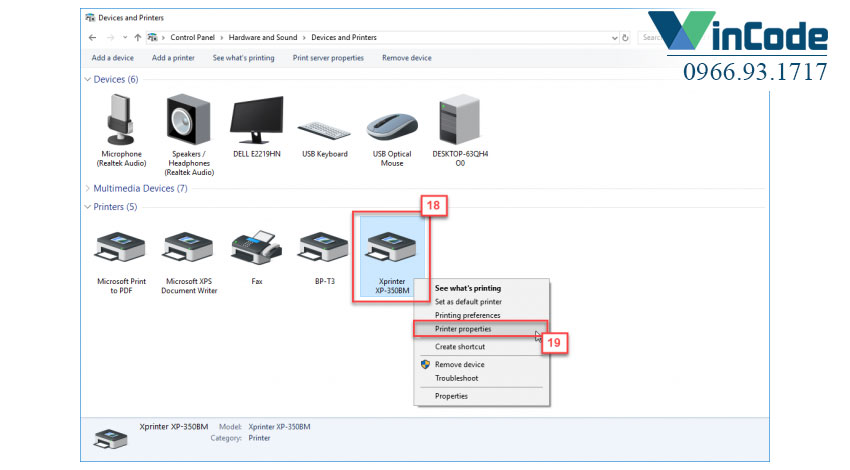Select the Fax device icon

[x=257, y=246]
